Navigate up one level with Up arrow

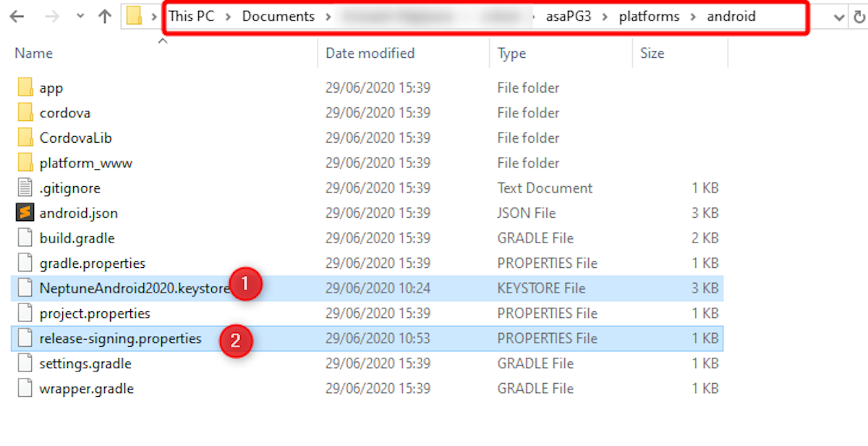pyautogui.click(x=104, y=17)
